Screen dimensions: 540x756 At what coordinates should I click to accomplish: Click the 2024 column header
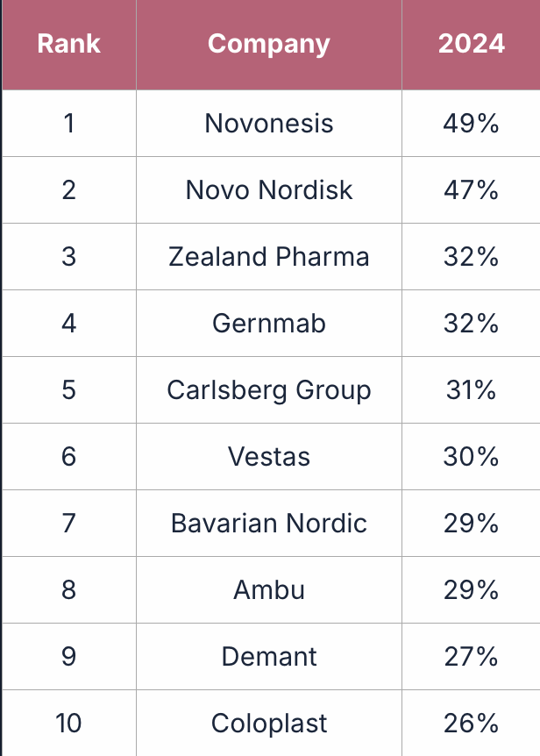click(471, 44)
